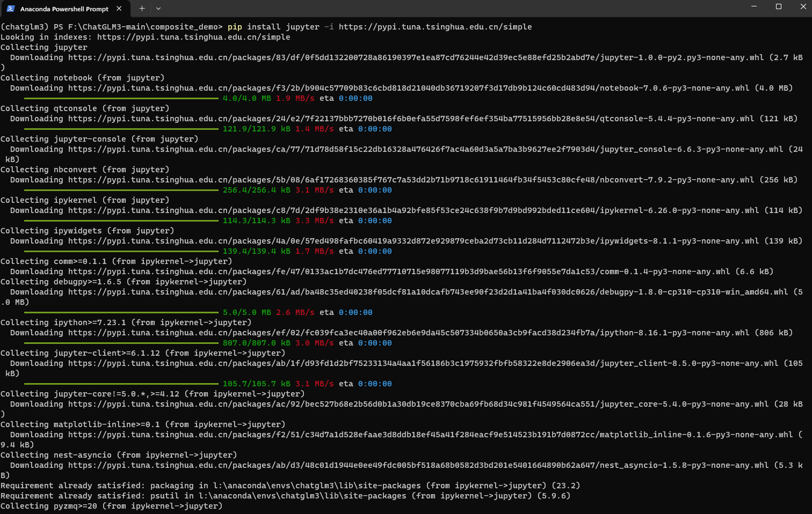Click 'Collecting debugpy>=1.6.5' line
The height and width of the screenshot is (514, 812).
[123, 281]
